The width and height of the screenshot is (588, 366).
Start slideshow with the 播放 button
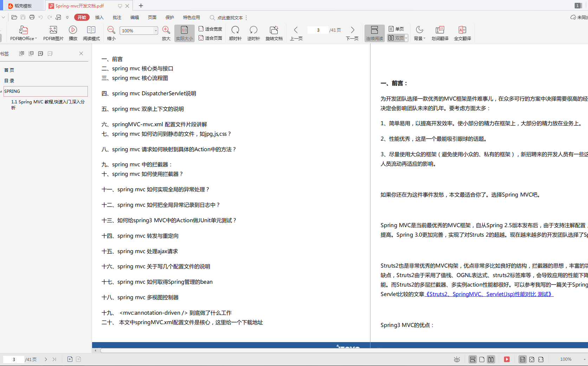point(73,33)
